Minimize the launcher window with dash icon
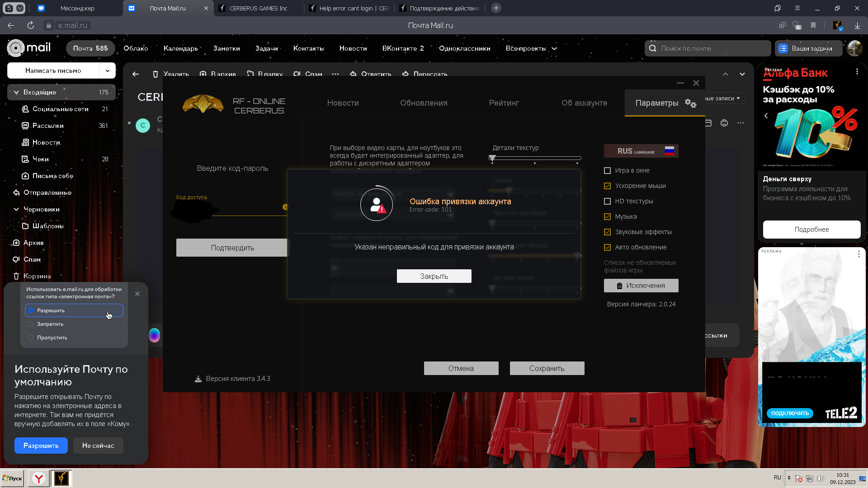 [x=680, y=83]
